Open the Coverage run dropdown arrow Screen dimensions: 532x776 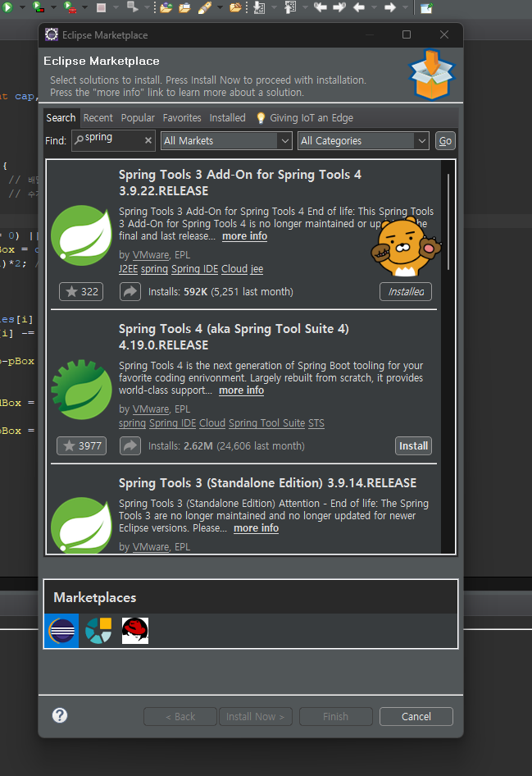coord(54,7)
